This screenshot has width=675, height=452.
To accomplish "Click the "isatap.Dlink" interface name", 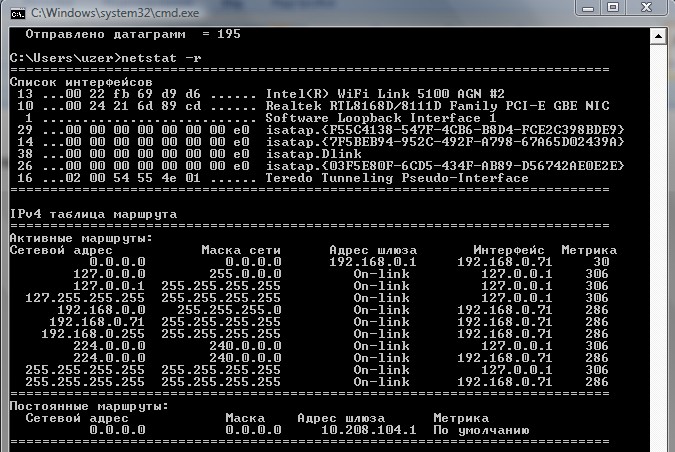I will [x=313, y=154].
